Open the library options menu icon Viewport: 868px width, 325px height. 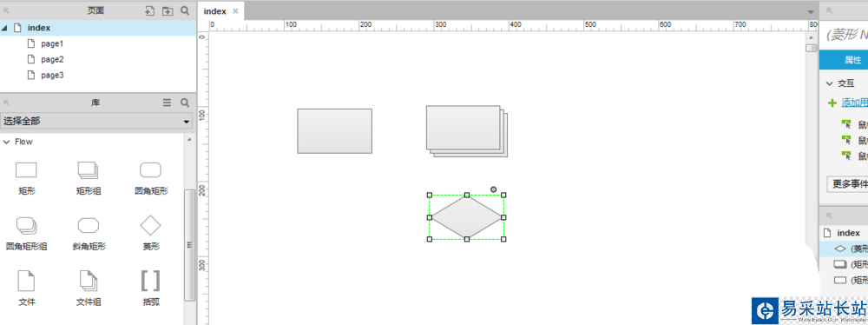point(168,103)
